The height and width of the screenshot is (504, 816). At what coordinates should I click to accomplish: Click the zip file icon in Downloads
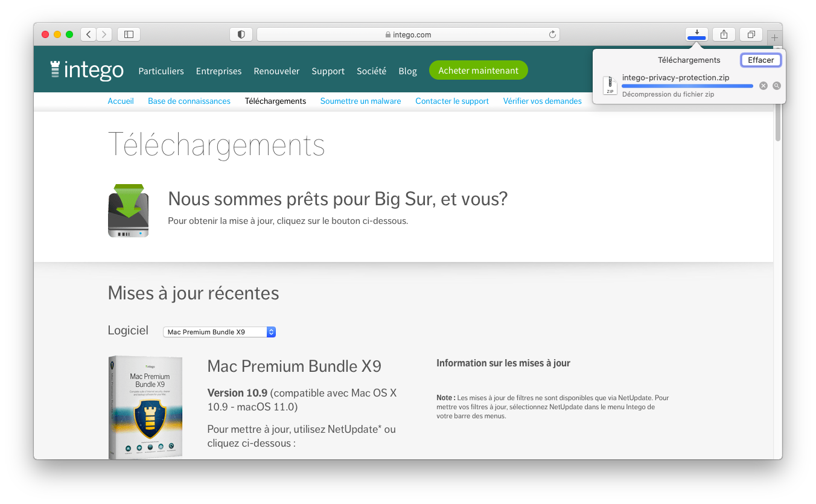point(610,86)
